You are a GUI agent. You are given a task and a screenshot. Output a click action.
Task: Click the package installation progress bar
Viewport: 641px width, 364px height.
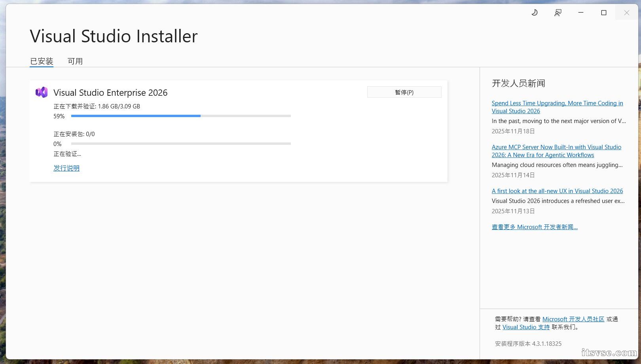pyautogui.click(x=181, y=144)
